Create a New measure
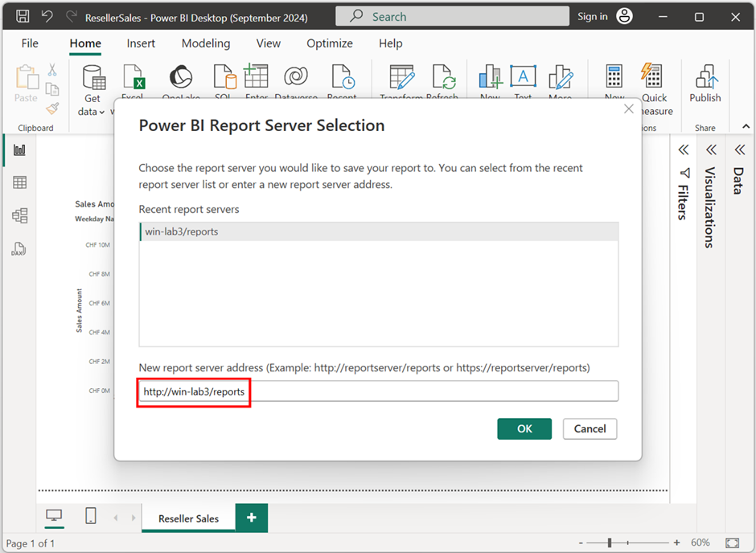This screenshot has width=756, height=553. [x=614, y=77]
